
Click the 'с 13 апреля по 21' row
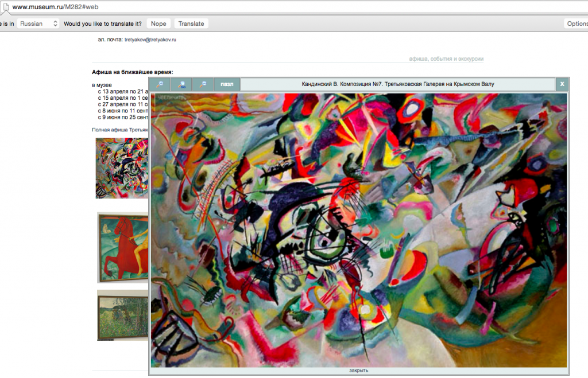[x=123, y=91]
